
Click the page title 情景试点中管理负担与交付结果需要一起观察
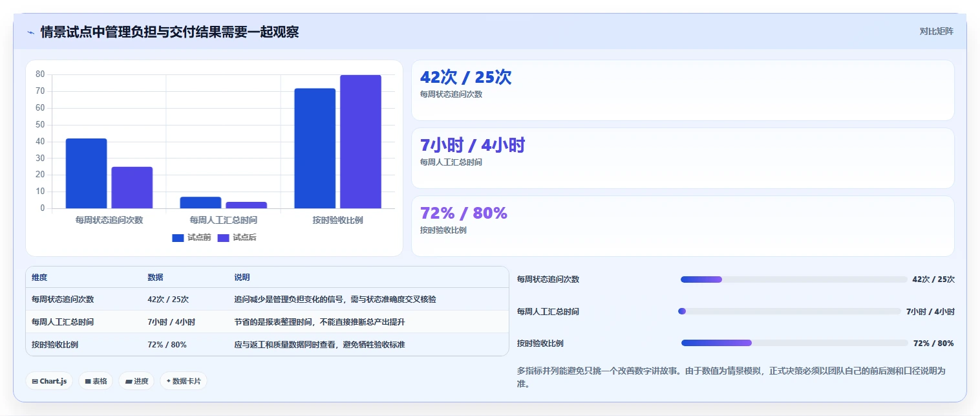(169, 32)
